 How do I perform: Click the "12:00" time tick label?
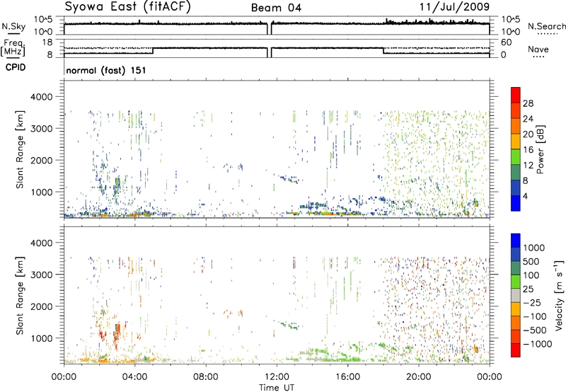(277, 377)
